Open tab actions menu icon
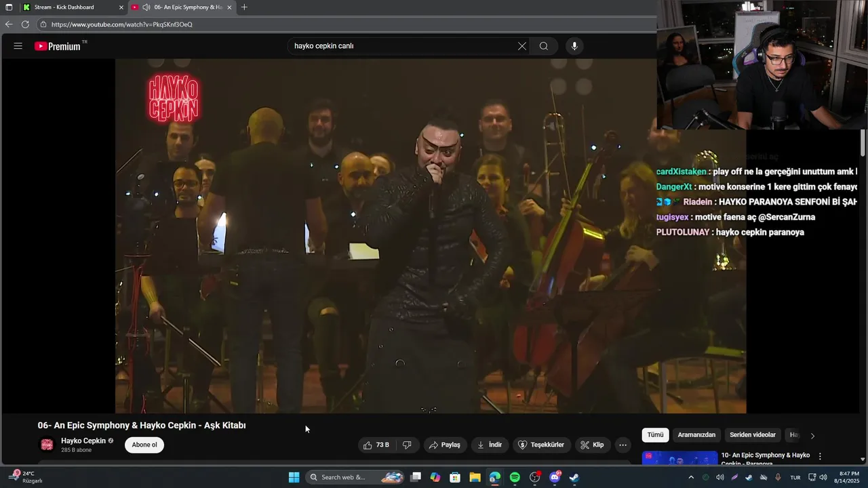Viewport: 868px width, 488px height. point(9,7)
